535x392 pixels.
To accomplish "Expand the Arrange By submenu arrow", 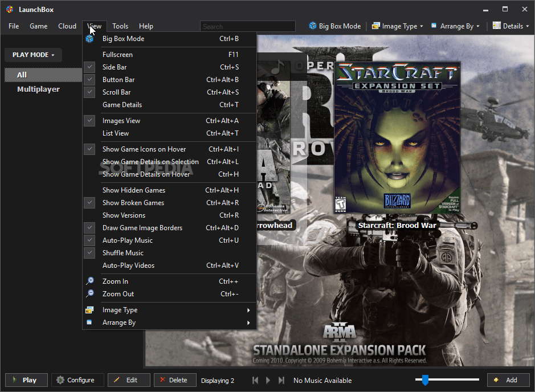I will click(248, 322).
